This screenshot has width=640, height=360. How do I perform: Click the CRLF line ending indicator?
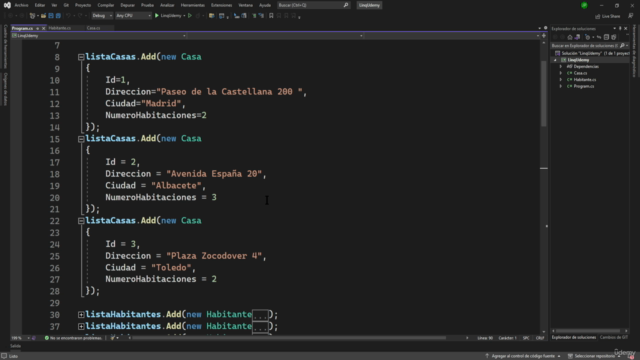[x=540, y=338]
